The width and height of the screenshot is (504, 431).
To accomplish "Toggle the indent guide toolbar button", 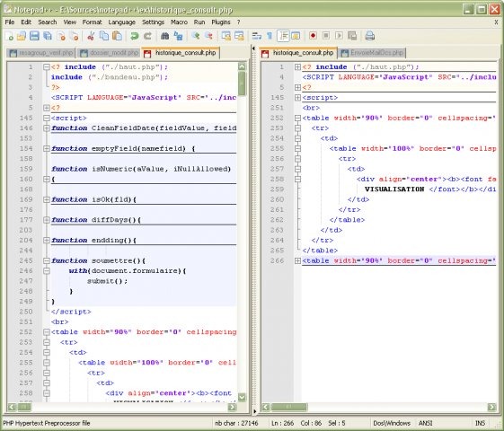I will pyautogui.click(x=283, y=36).
